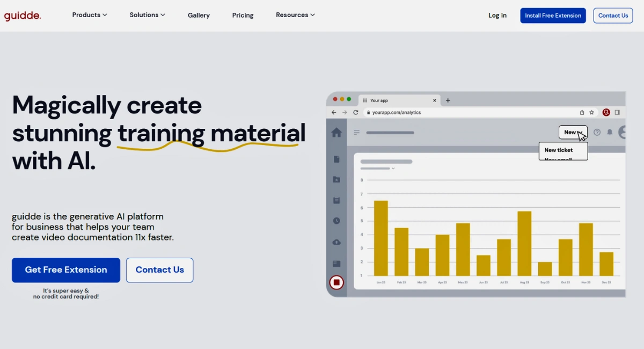This screenshot has height=349, width=644.
Task: Click the cloud upload icon in the sidebar
Action: [x=336, y=242]
